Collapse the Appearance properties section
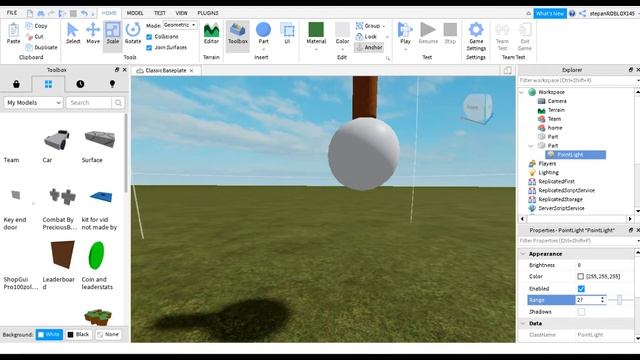Viewport: 640px width, 360px height. coord(522,254)
